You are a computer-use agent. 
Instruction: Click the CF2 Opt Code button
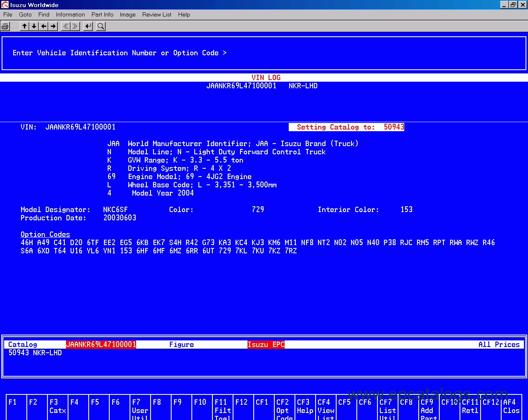pos(285,407)
